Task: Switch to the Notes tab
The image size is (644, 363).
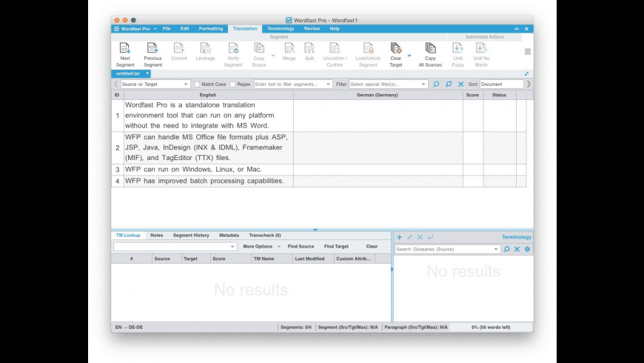Action: pos(156,235)
